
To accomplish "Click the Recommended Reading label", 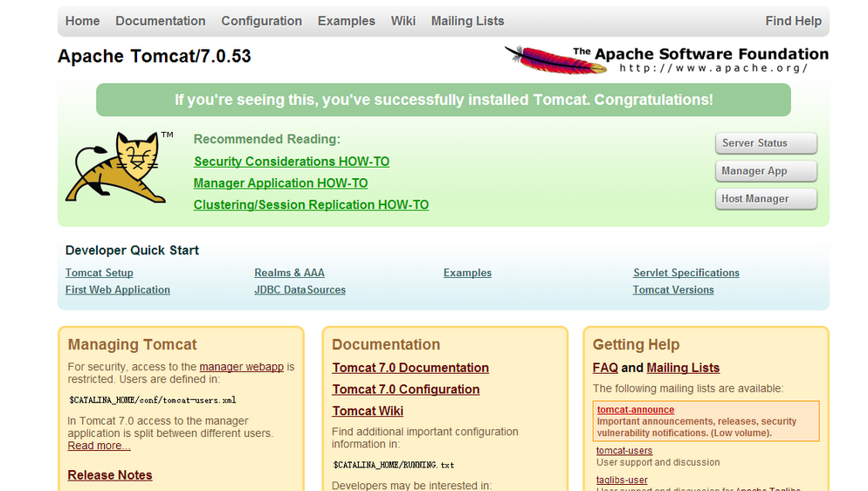I will [x=267, y=140].
